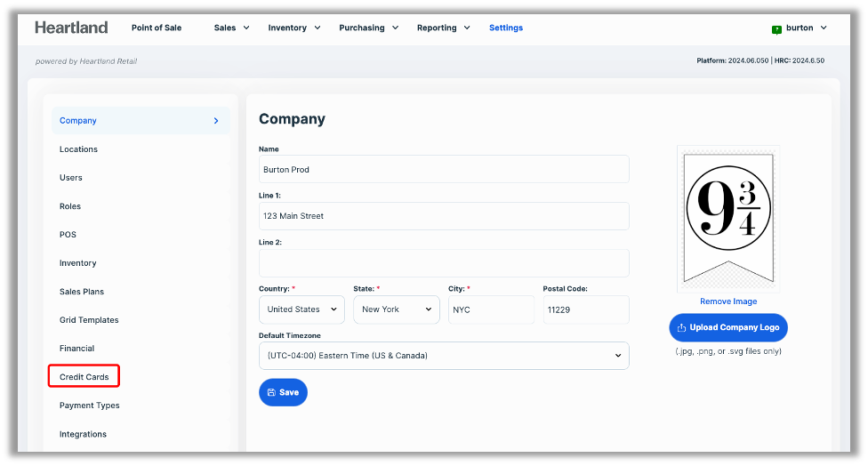
Task: Open Credit Cards settings in sidebar
Action: (x=84, y=377)
